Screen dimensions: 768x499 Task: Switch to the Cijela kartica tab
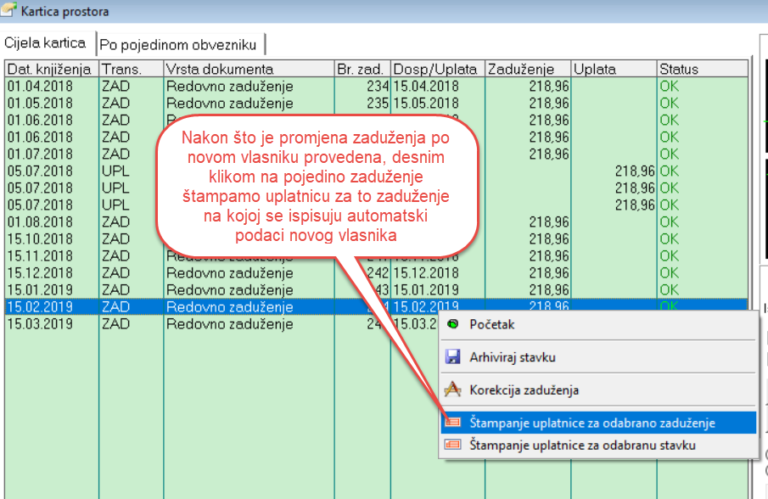coord(45,44)
